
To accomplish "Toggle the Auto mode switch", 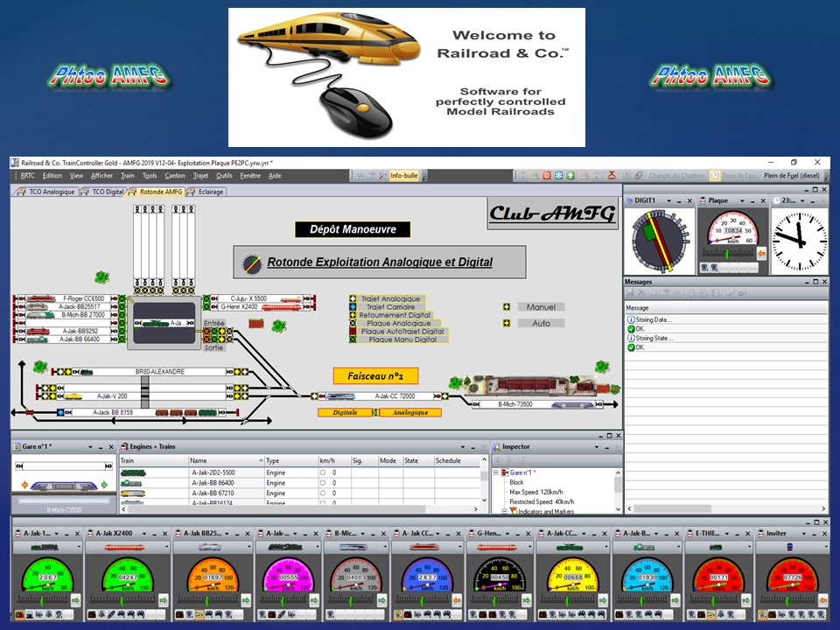I will tap(507, 323).
